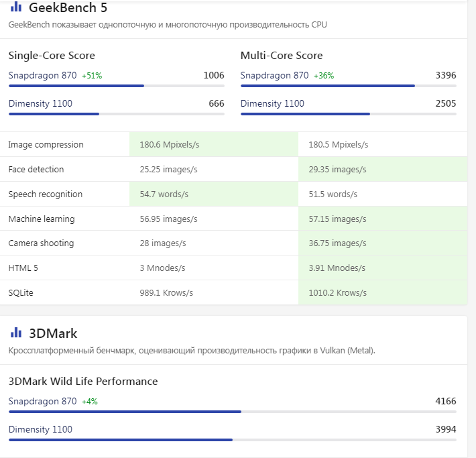The image size is (476, 458).
Task: Click the Face detection row label
Action: [36, 170]
